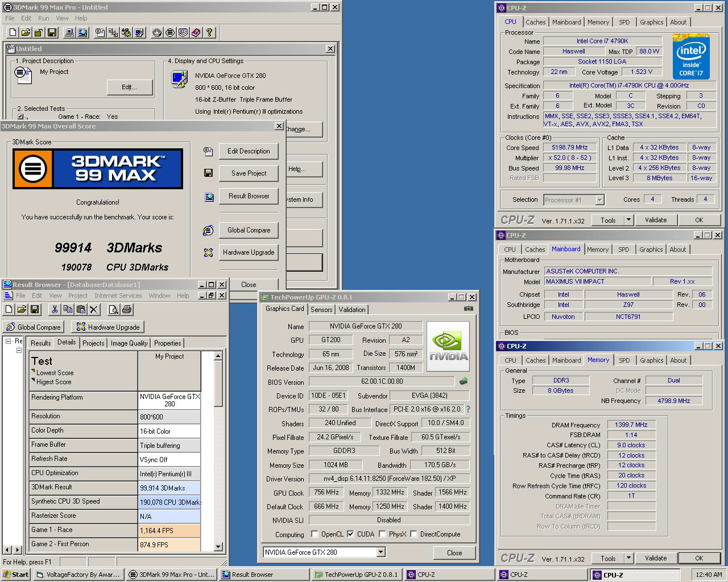
Task: Select Results tab in Result Browser
Action: click(40, 343)
